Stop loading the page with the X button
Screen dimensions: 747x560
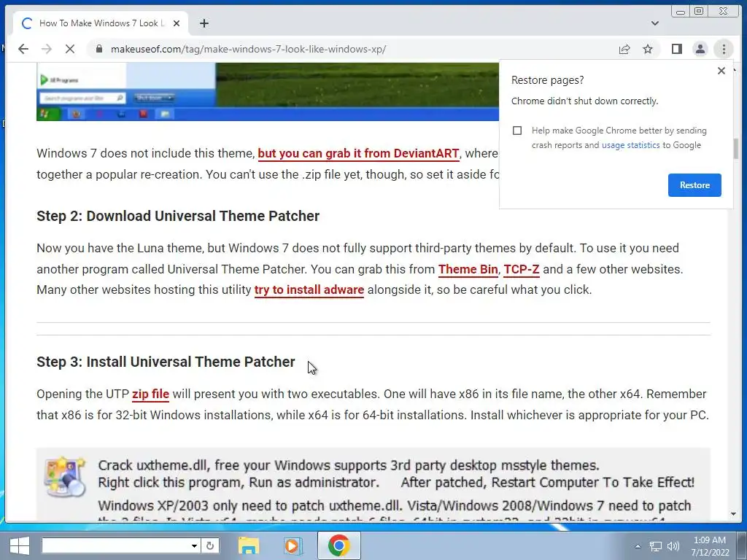(x=69, y=49)
